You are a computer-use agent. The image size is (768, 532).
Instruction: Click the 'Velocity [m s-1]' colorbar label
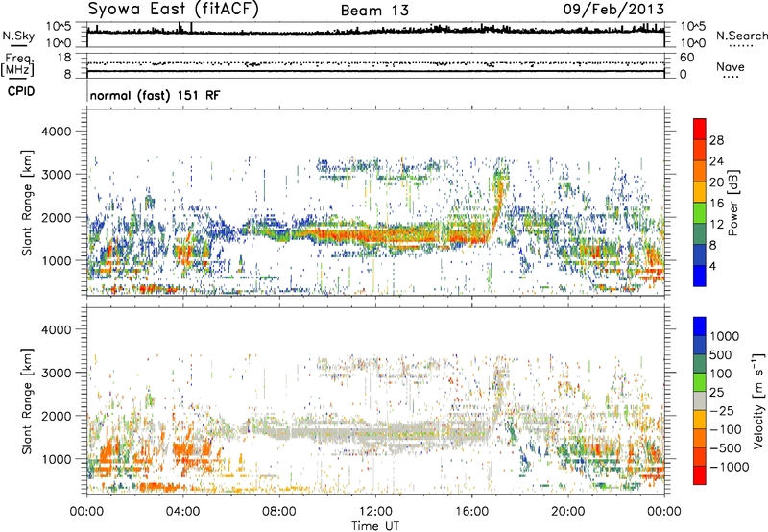[x=758, y=400]
